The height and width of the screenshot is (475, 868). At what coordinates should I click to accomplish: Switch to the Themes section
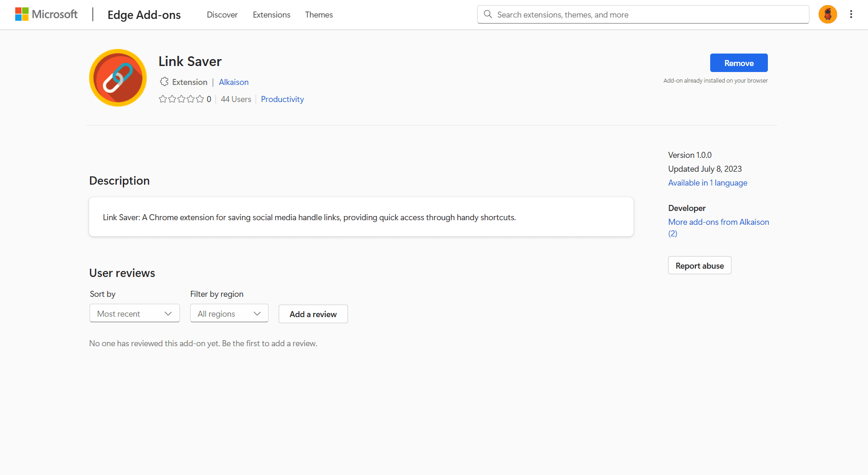tap(319, 15)
